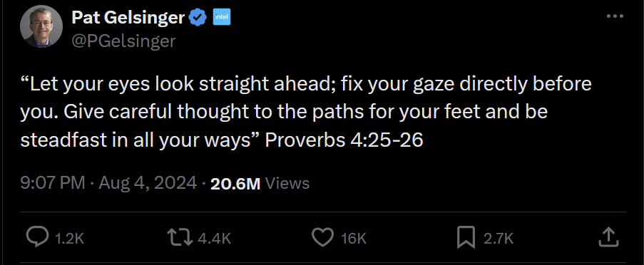Click the Aug 4, 2024 date
This screenshot has width=644, height=265.
[x=148, y=183]
